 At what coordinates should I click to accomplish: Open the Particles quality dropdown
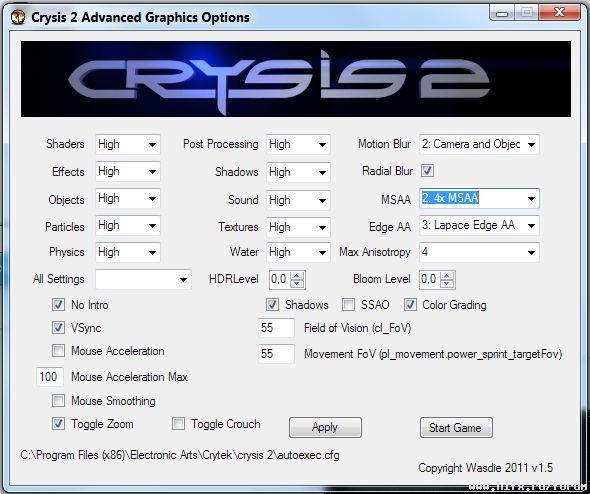pyautogui.click(x=128, y=226)
